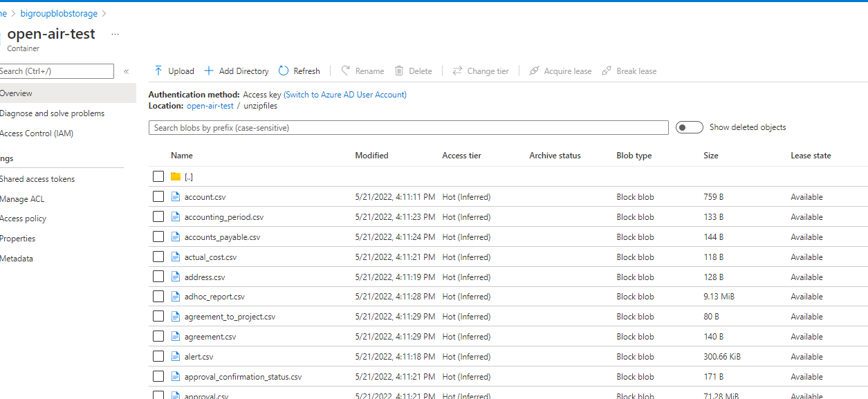This screenshot has width=868, height=399.
Task: Click Change tier in the toolbar
Action: point(481,71)
